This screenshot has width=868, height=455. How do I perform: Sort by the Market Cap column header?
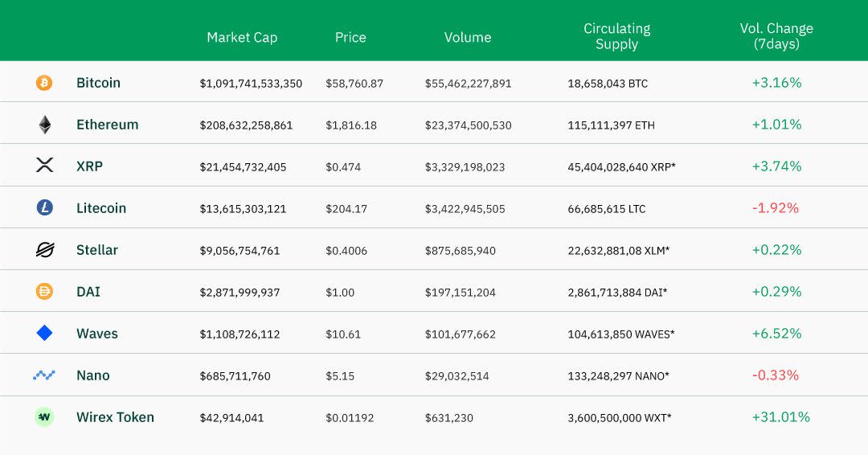[x=242, y=37]
